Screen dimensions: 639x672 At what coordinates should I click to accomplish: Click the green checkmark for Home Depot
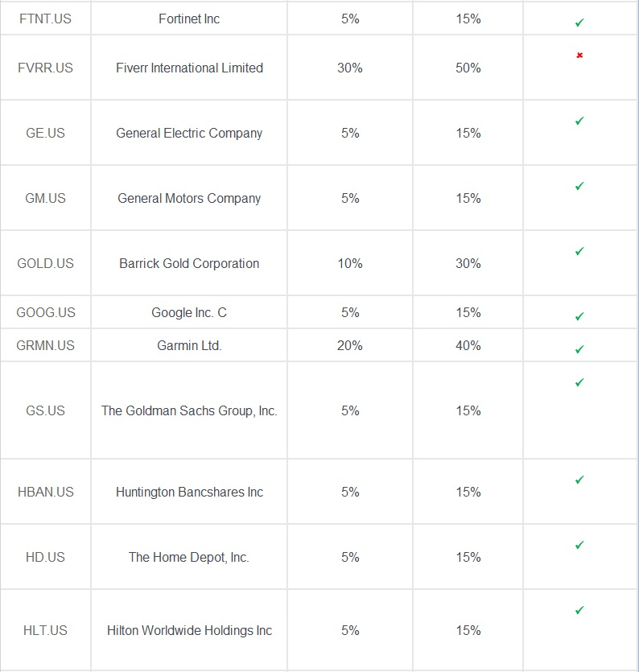click(x=579, y=545)
